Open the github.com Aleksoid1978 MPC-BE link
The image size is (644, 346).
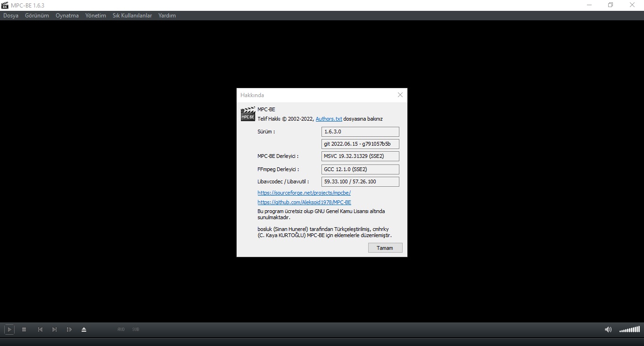(304, 202)
